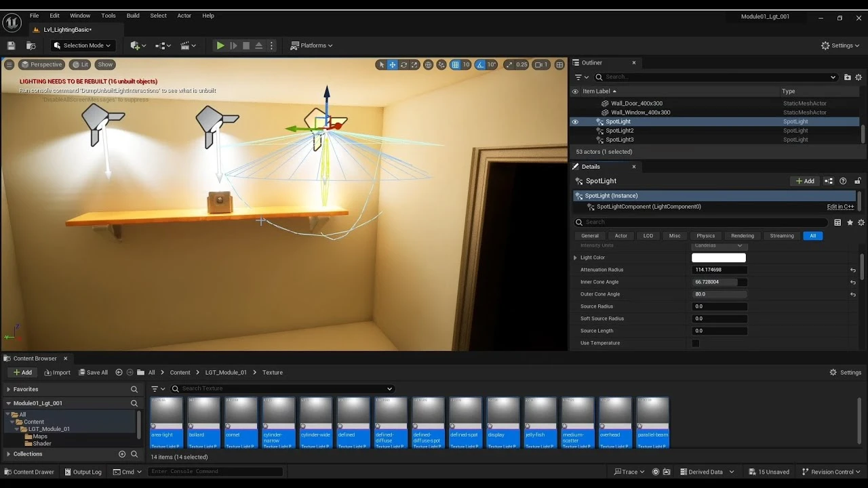Expand the Favorites section in Content Browser
The image size is (868, 488).
click(x=8, y=389)
